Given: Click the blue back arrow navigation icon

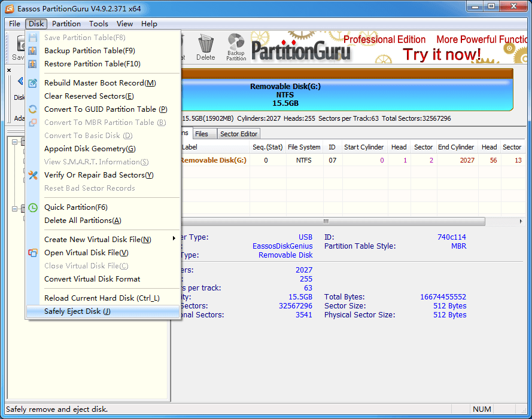Looking at the screenshot, I should coord(20,81).
